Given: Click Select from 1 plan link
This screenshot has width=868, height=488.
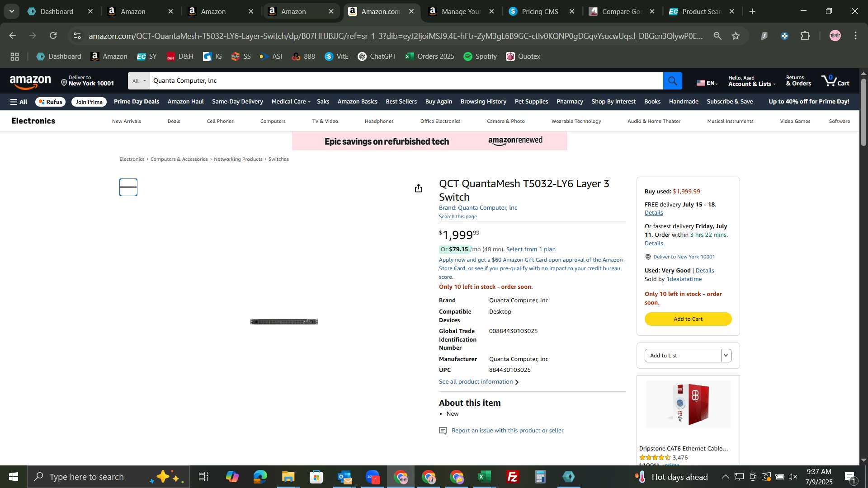Looking at the screenshot, I should pos(531,249).
